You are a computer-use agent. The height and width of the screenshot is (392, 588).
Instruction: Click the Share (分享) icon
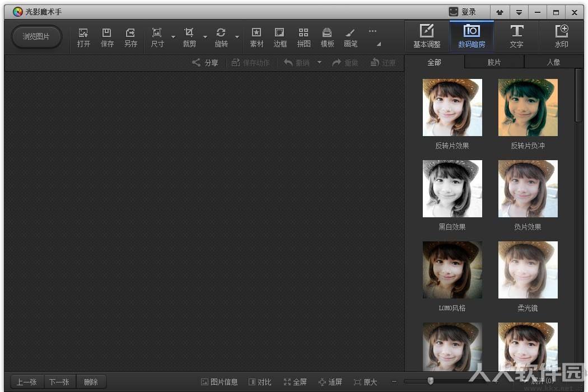(196, 62)
